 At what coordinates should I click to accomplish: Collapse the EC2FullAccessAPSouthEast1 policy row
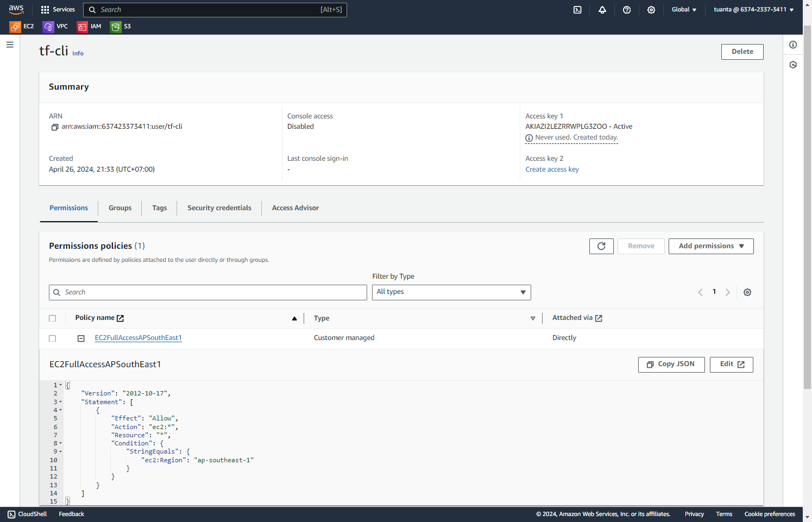click(81, 338)
